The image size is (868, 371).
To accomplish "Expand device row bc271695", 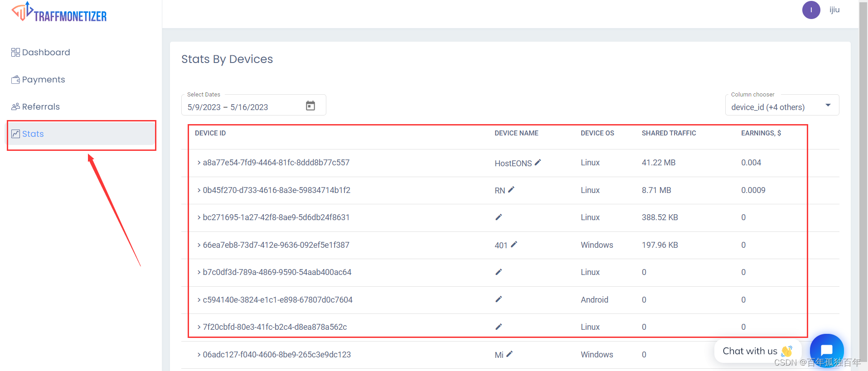I will [x=199, y=217].
